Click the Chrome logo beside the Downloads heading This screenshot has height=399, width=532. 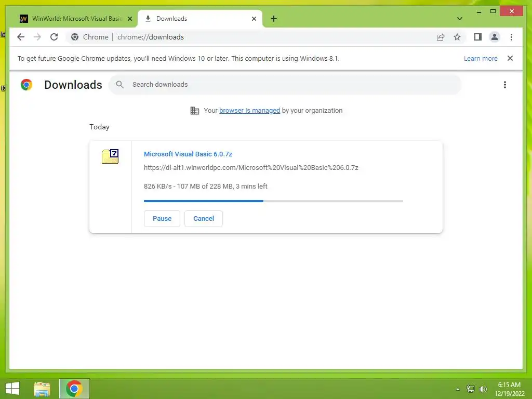26,85
